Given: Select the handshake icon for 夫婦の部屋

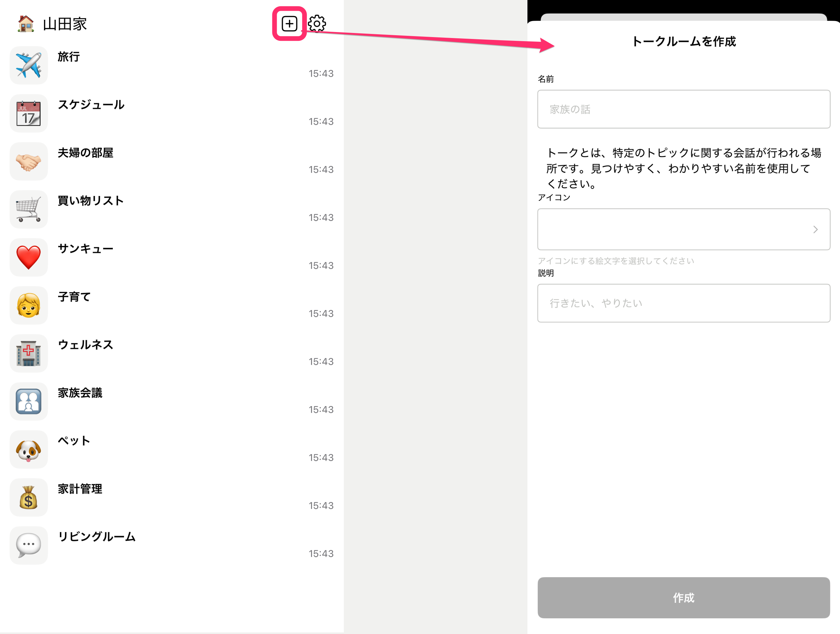Looking at the screenshot, I should [29, 161].
